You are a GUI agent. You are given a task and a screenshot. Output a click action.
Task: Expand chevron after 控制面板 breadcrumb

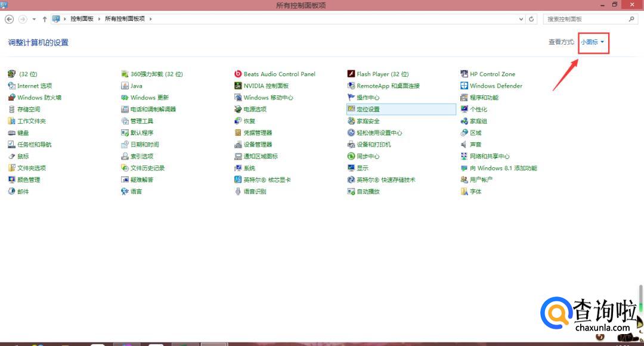click(99, 19)
